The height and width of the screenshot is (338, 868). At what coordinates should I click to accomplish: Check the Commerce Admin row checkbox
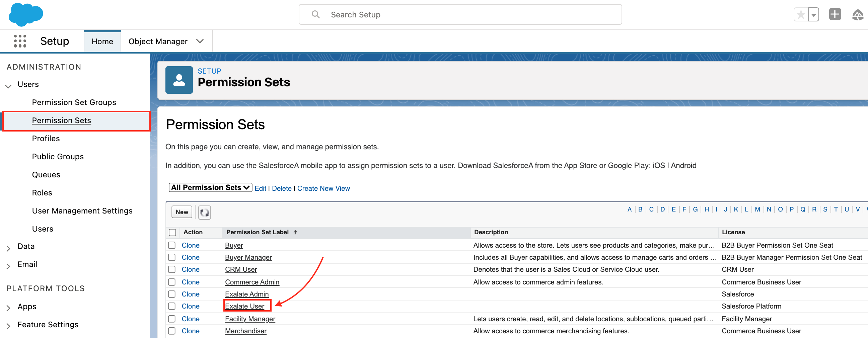pyautogui.click(x=172, y=282)
